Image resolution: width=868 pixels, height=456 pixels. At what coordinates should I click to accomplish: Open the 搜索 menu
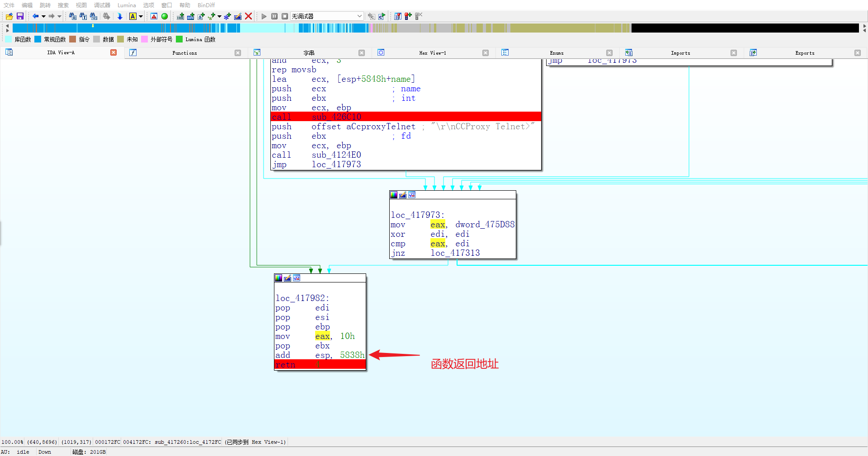pyautogui.click(x=63, y=5)
